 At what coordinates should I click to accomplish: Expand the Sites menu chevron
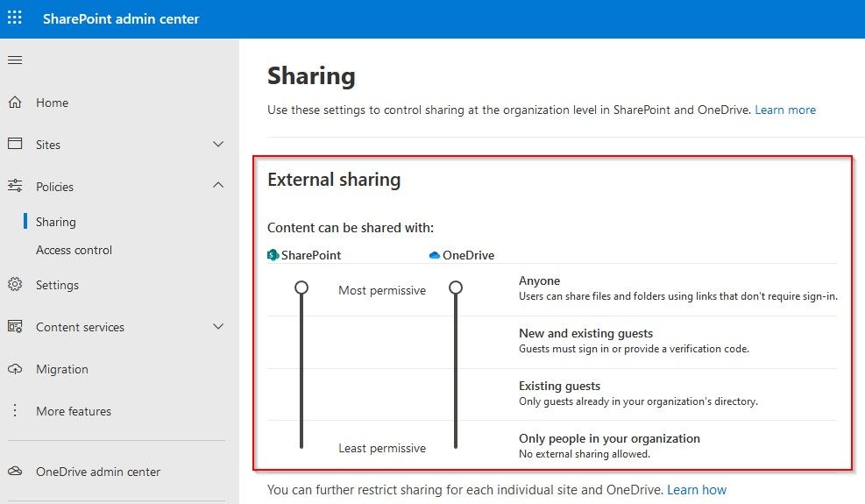pos(218,144)
